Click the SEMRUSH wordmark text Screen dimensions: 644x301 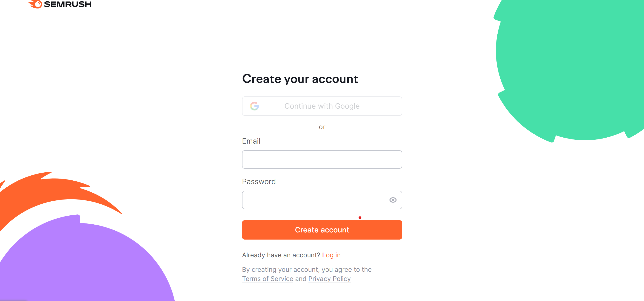pos(68,4)
